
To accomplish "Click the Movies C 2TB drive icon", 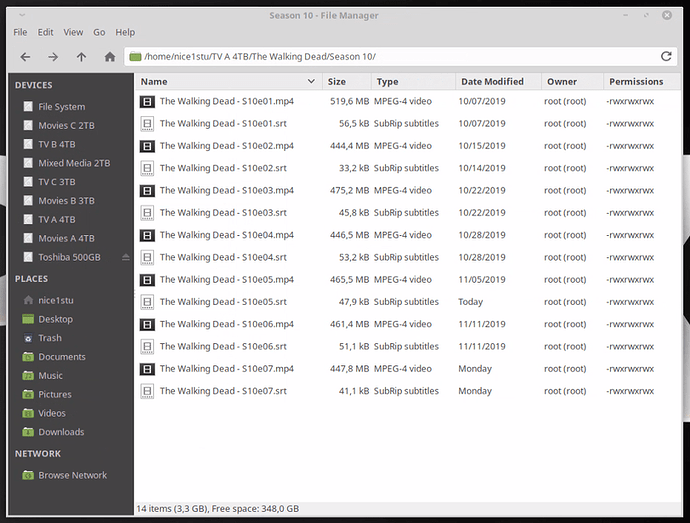I will (28, 125).
